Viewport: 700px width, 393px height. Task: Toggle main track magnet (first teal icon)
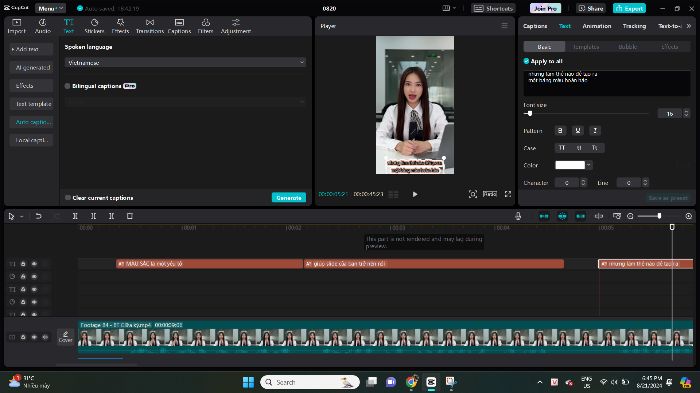tap(544, 216)
